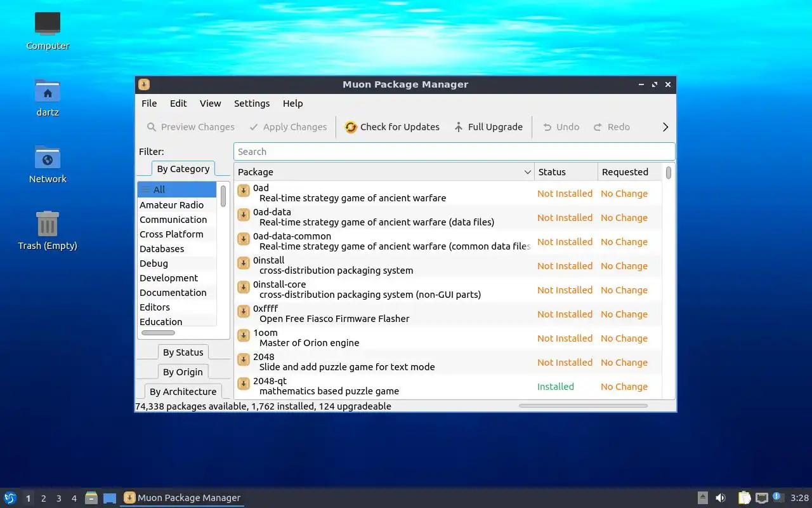
Task: Sort by the Package column header
Action: 384,172
